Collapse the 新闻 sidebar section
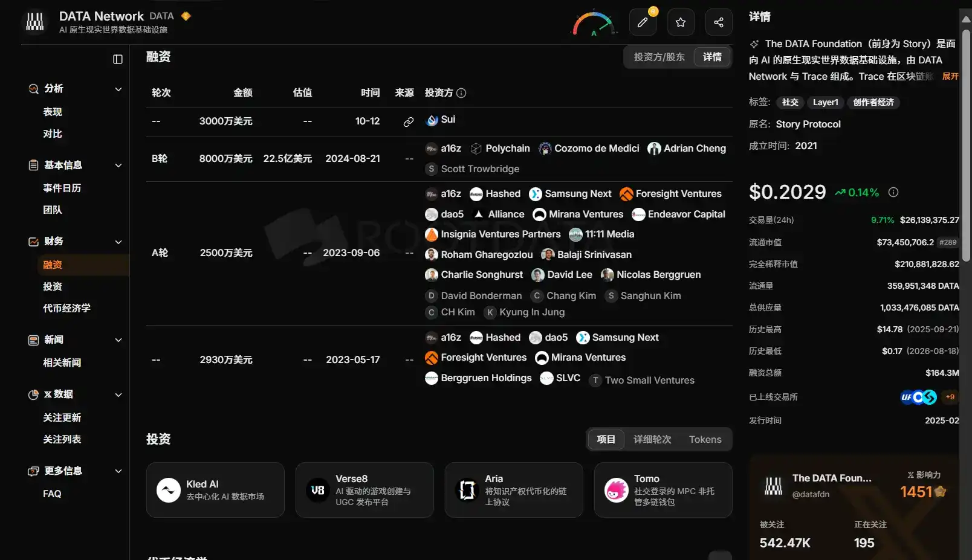The width and height of the screenshot is (972, 560). pyautogui.click(x=118, y=340)
